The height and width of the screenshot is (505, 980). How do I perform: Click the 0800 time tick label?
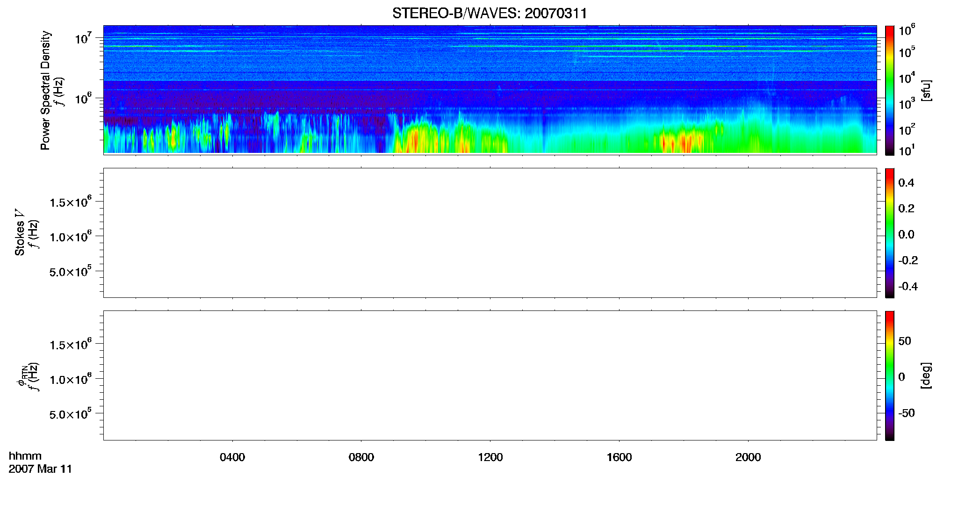[361, 457]
